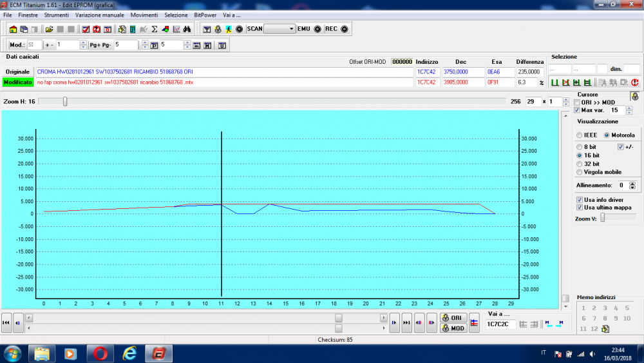
Task: Click the red circular reset arrow icon
Action: click(x=635, y=83)
